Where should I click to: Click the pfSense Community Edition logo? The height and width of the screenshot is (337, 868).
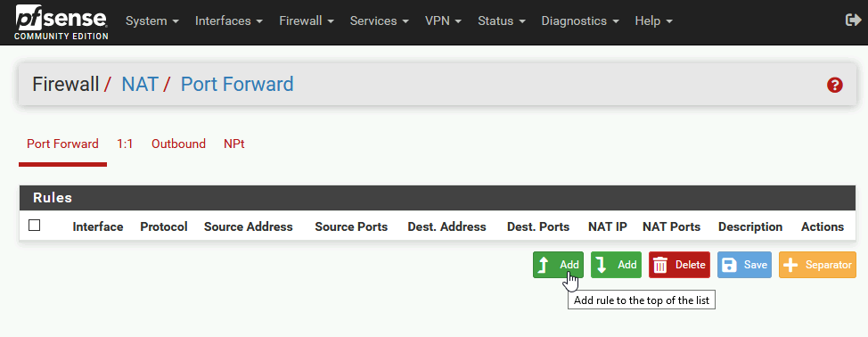point(61,22)
